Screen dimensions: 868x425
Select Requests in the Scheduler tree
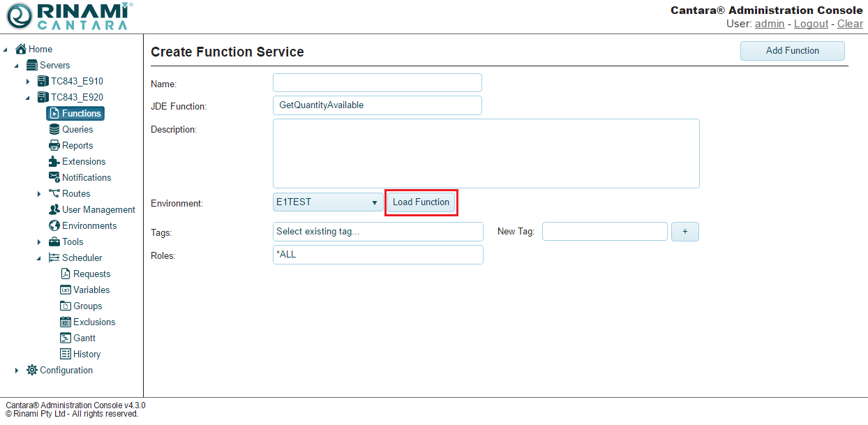[x=91, y=274]
